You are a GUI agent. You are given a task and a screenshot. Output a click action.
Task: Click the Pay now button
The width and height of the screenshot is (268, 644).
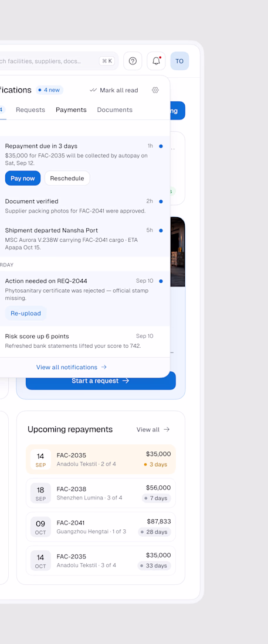point(23,178)
